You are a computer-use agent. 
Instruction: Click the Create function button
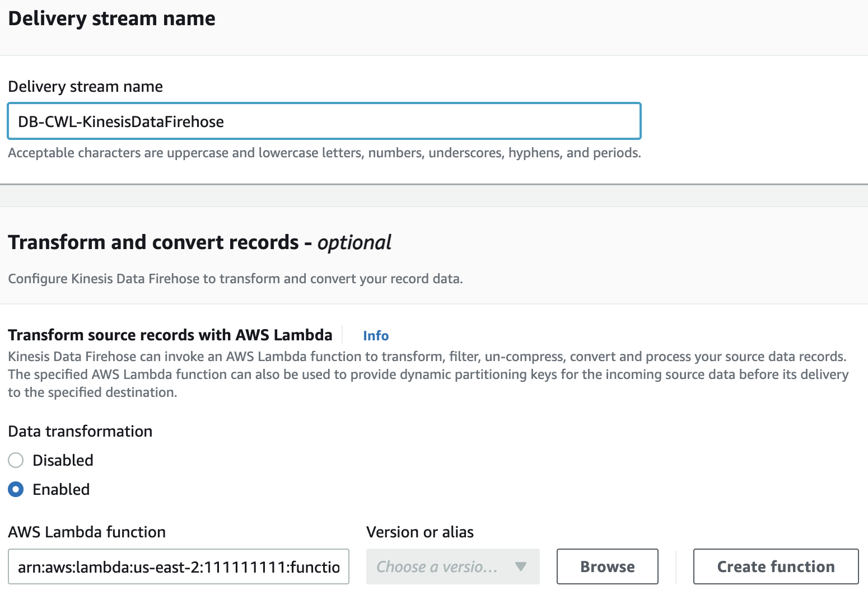(776, 566)
